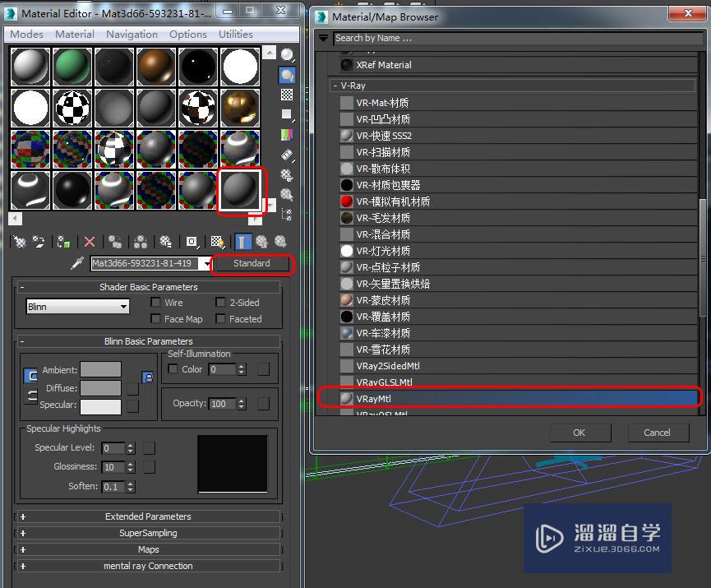Click the Standard material type button
This screenshot has height=588, width=711.
point(252,264)
